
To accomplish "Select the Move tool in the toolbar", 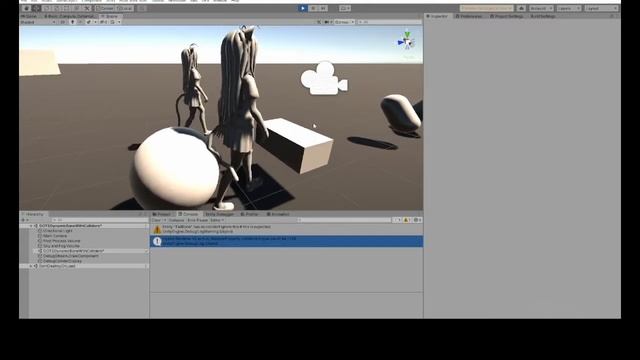I will coord(37,8).
